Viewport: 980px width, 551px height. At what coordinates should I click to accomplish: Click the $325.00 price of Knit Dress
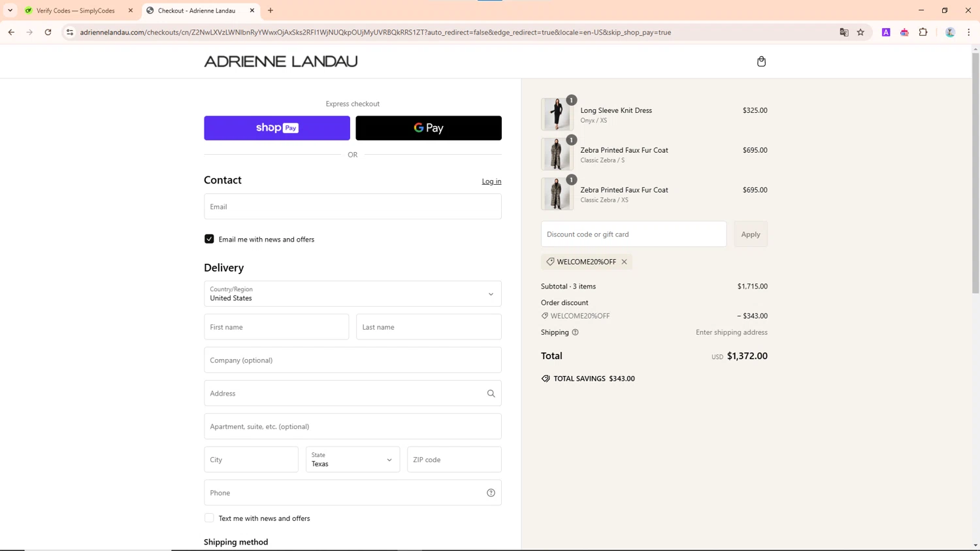tap(755, 110)
